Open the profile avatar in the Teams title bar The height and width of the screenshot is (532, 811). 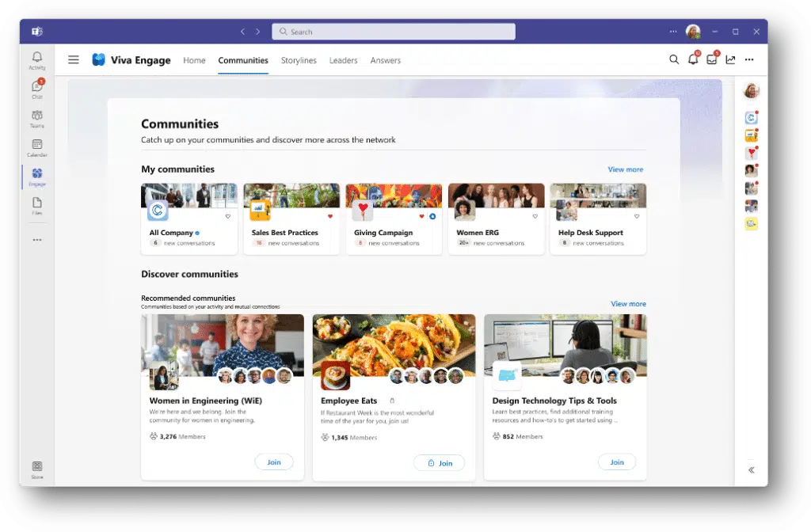click(x=693, y=32)
